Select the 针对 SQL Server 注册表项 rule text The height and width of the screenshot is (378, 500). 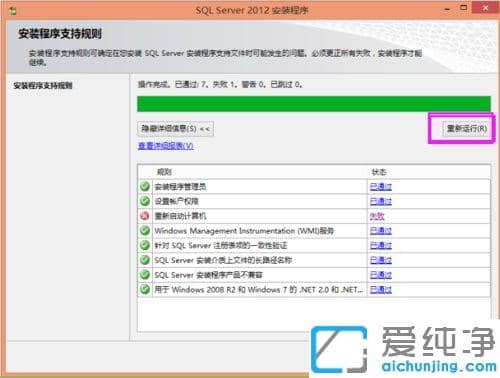[221, 246]
